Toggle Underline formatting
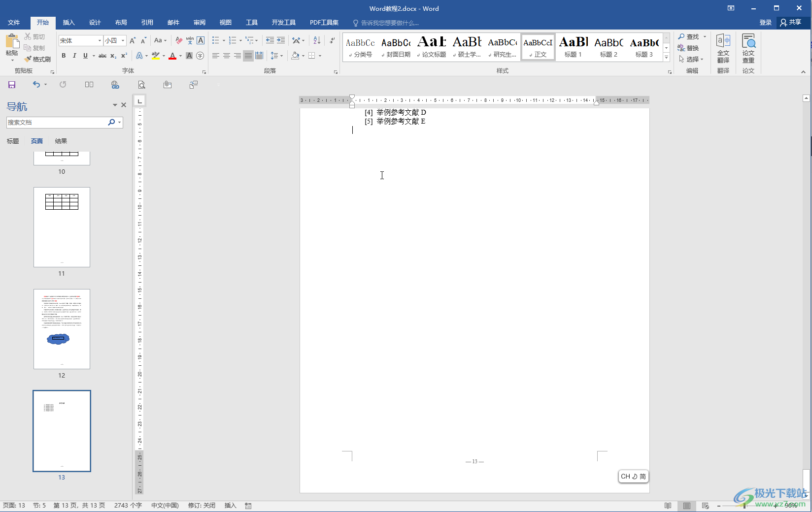The width and height of the screenshot is (812, 512). point(85,56)
